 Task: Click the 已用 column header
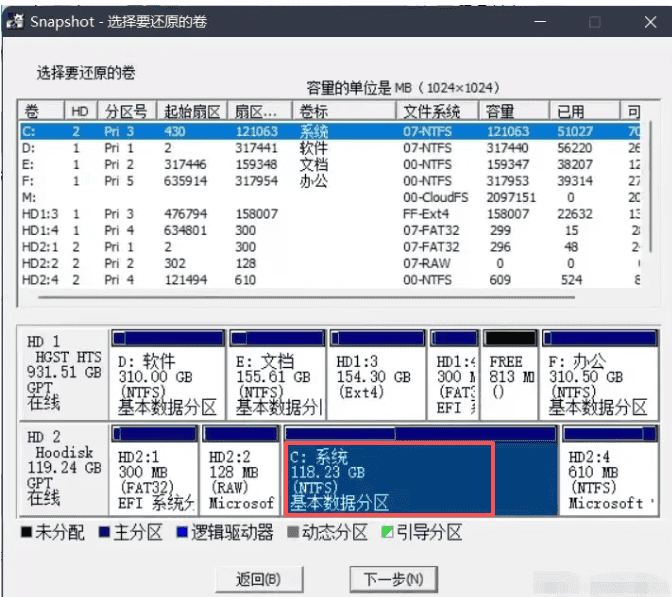(585, 111)
